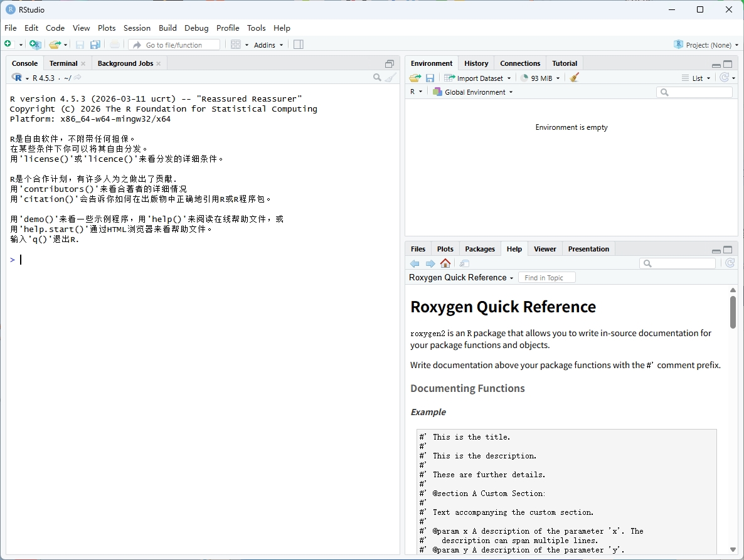Go back in Help using the back arrow
This screenshot has width=744, height=560.
click(x=415, y=263)
